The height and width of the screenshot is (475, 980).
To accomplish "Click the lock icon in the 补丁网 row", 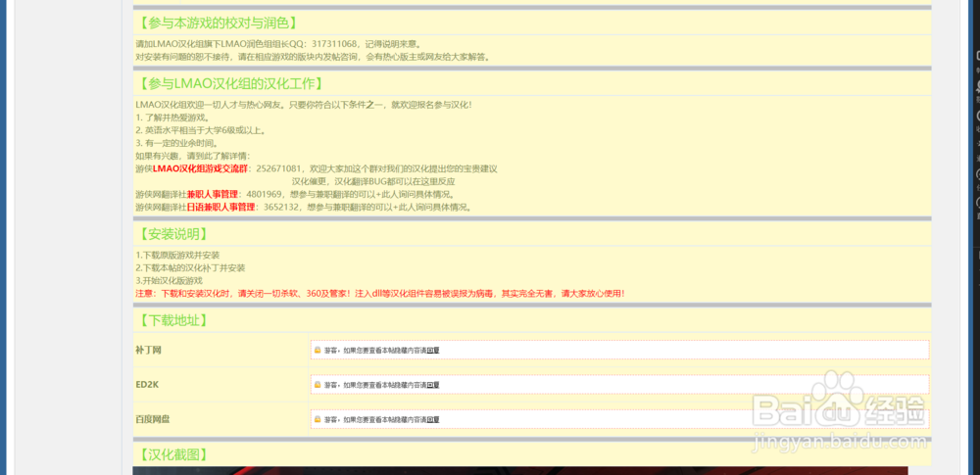I will (318, 350).
